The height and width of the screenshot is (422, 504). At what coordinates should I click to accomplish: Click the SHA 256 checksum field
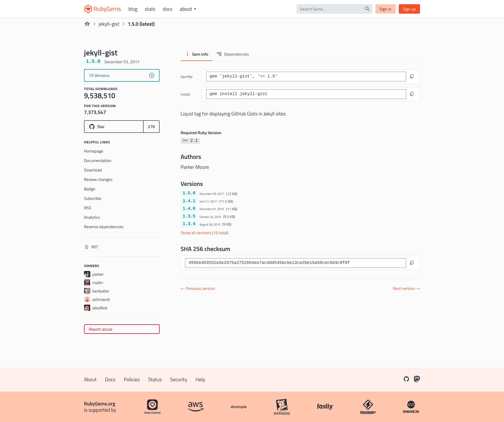click(296, 263)
